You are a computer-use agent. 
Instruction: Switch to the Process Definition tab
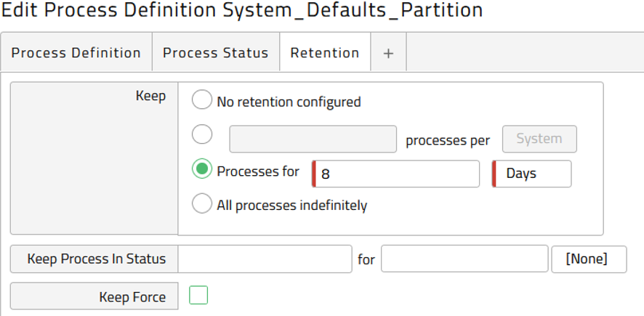coord(76,52)
